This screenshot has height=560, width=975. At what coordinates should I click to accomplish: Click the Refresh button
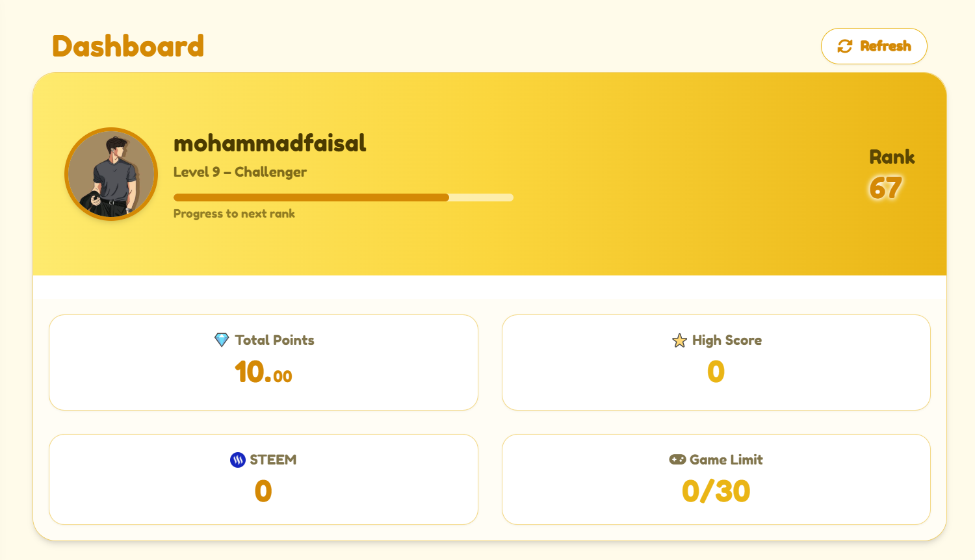(874, 46)
